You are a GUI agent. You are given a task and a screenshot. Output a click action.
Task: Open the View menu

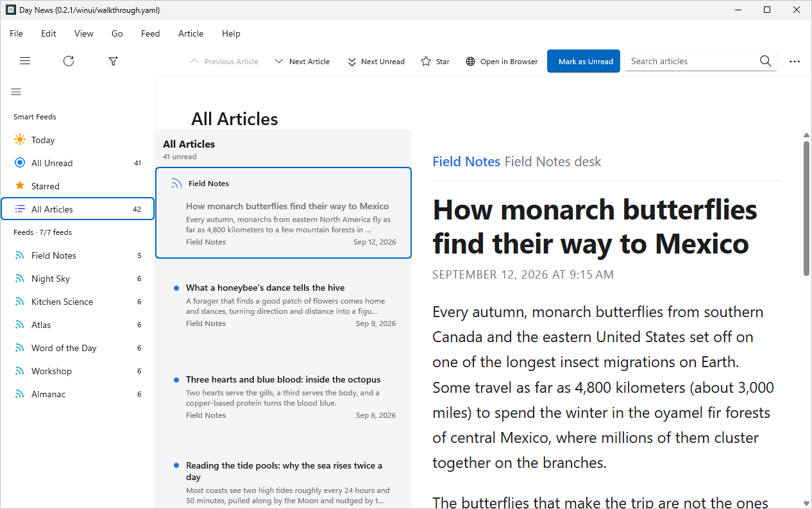tap(84, 33)
